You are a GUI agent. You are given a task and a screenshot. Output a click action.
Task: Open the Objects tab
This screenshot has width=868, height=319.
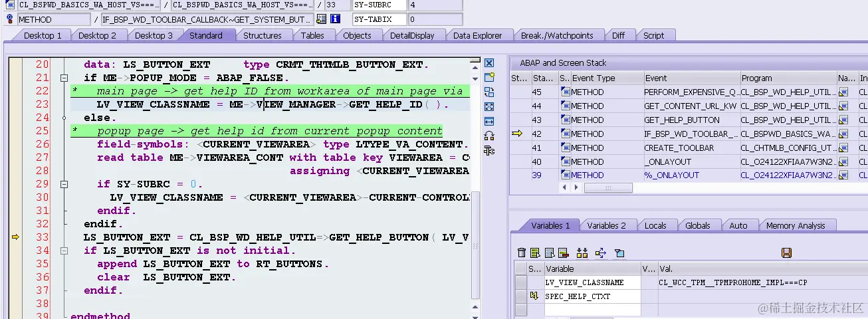point(357,36)
